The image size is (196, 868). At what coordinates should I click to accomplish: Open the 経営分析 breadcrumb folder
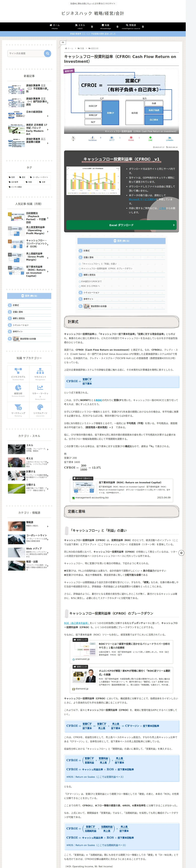[94, 48]
